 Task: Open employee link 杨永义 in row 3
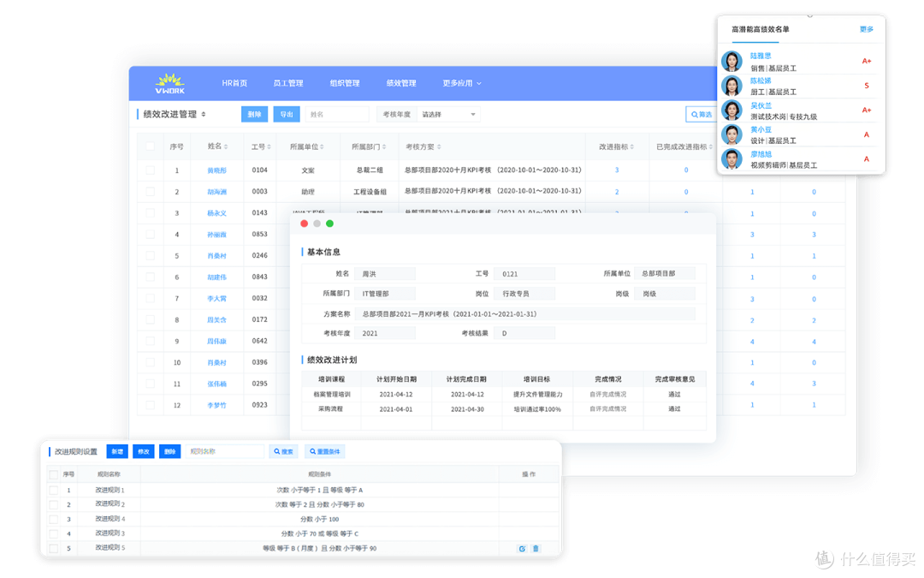[216, 213]
